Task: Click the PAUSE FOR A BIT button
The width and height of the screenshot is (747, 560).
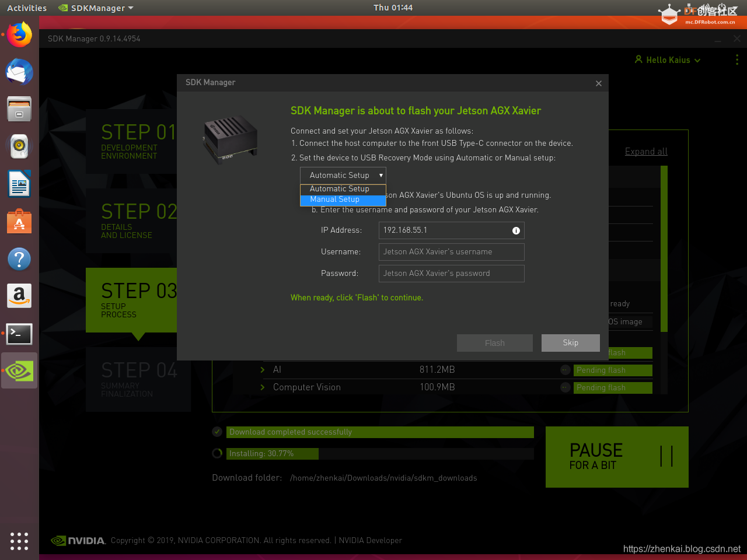Action: [x=617, y=457]
